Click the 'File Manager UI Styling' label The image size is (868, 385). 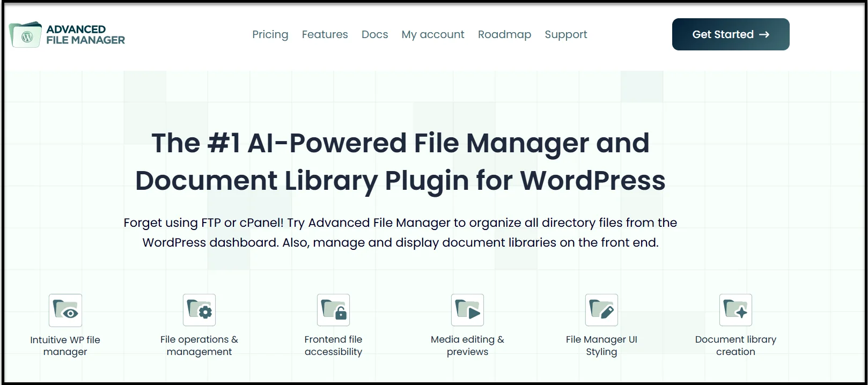(x=601, y=346)
